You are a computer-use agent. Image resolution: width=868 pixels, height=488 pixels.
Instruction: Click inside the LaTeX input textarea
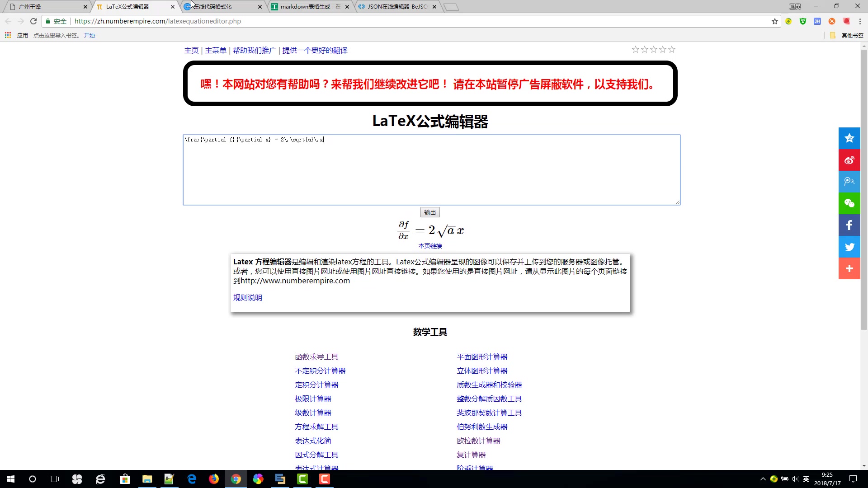[x=431, y=172]
